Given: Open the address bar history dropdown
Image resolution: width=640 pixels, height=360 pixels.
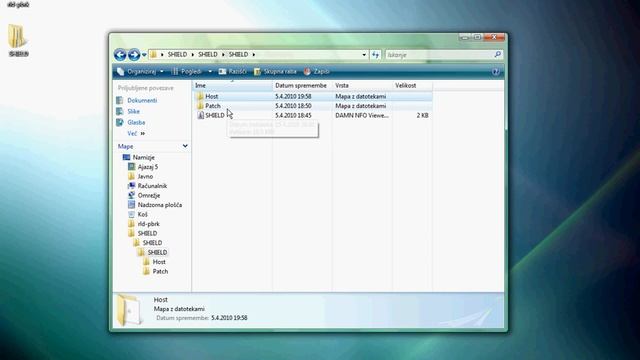Looking at the screenshot, I should click(364, 55).
